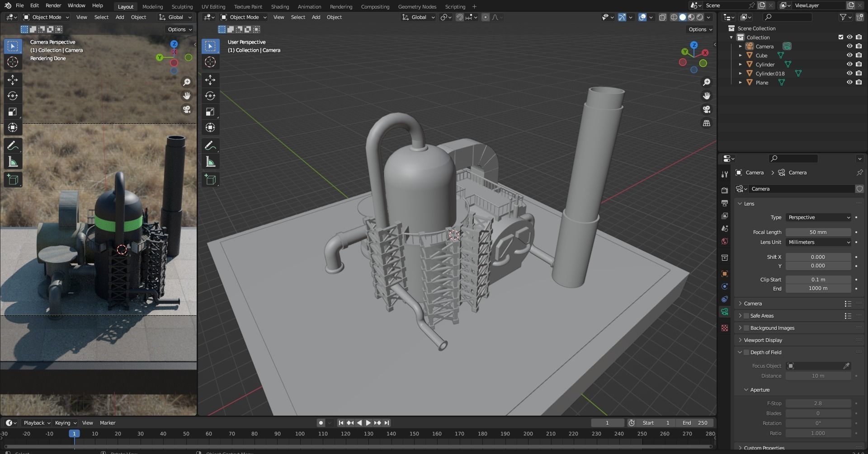Select the Add Cube tool in the right viewport toolbar

(x=210, y=179)
